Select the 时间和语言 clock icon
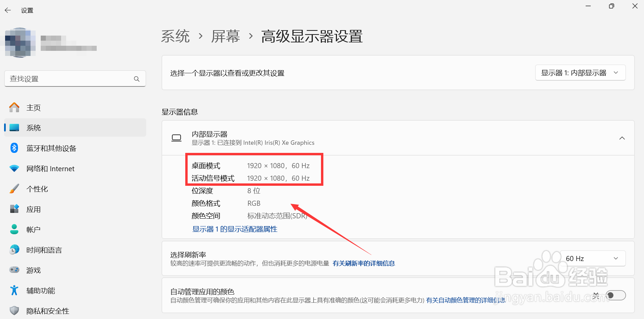This screenshot has height=319, width=644. [x=14, y=250]
